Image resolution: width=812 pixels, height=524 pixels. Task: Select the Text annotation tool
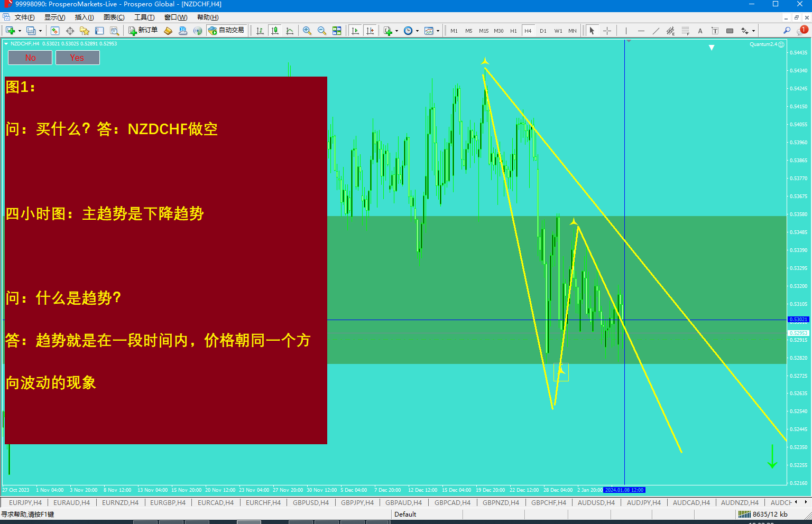700,31
